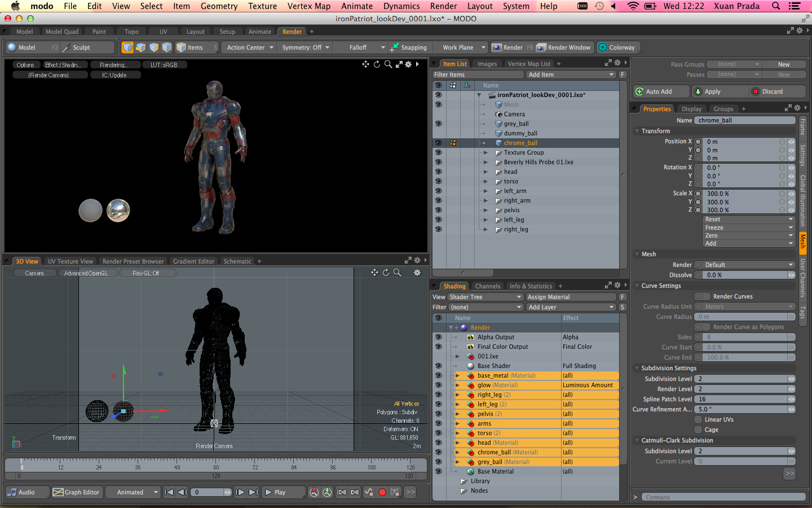
Task: Toggle visibility of head group
Action: (x=438, y=172)
